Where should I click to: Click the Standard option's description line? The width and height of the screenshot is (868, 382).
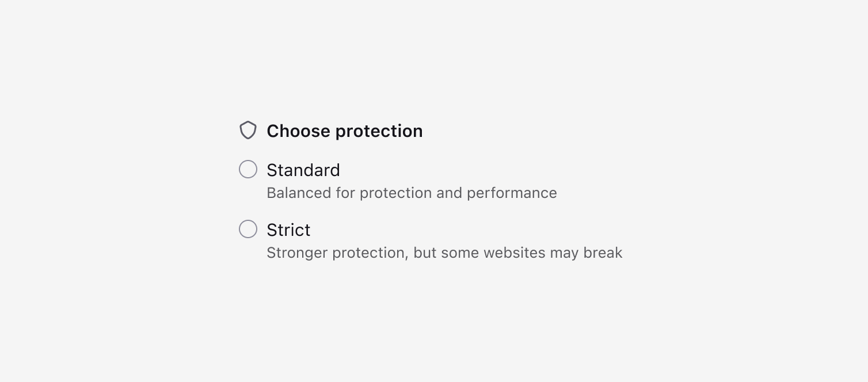pos(412,193)
